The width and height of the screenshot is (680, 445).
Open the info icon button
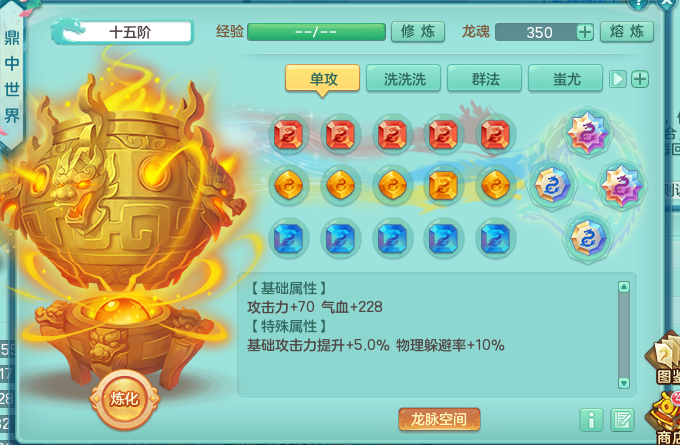tap(591, 420)
